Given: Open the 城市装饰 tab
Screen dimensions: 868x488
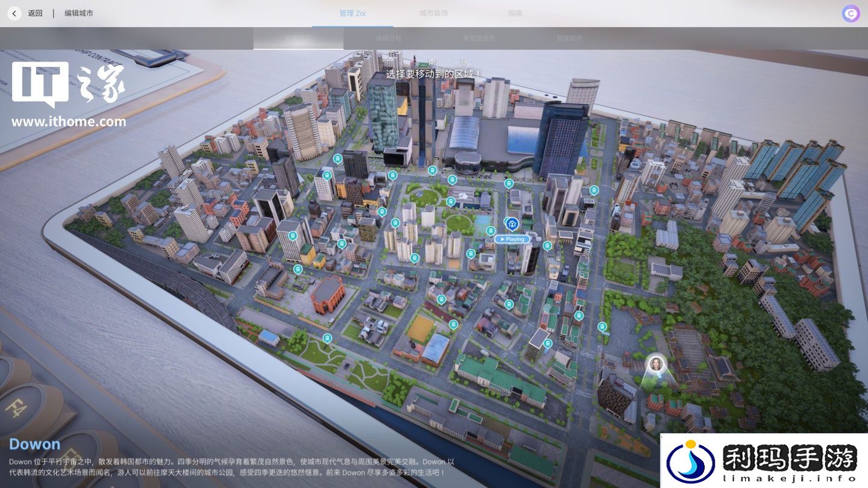Looking at the screenshot, I should pyautogui.click(x=433, y=13).
